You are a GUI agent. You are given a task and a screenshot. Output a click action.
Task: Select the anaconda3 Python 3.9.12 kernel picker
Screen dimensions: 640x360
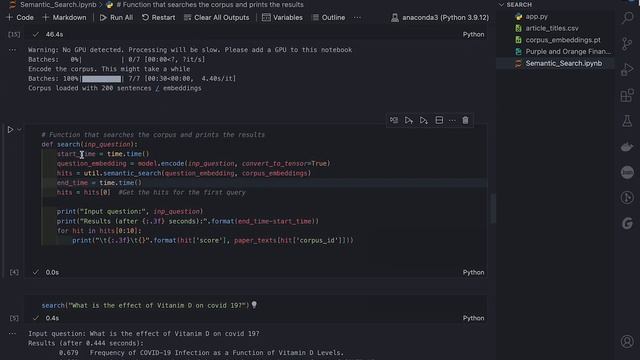point(440,18)
